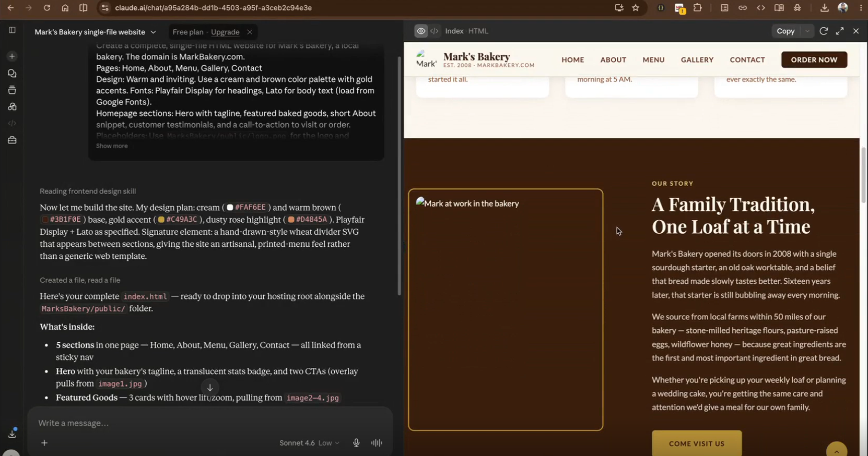Click the chat pane vertical scrollbar
The height and width of the screenshot is (456, 868).
(400, 176)
